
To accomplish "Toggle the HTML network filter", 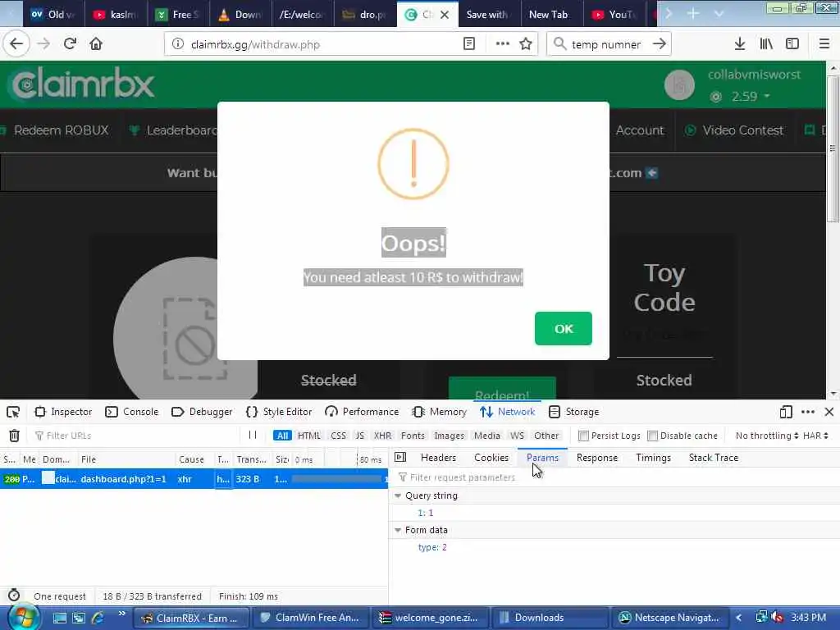I will click(x=309, y=436).
